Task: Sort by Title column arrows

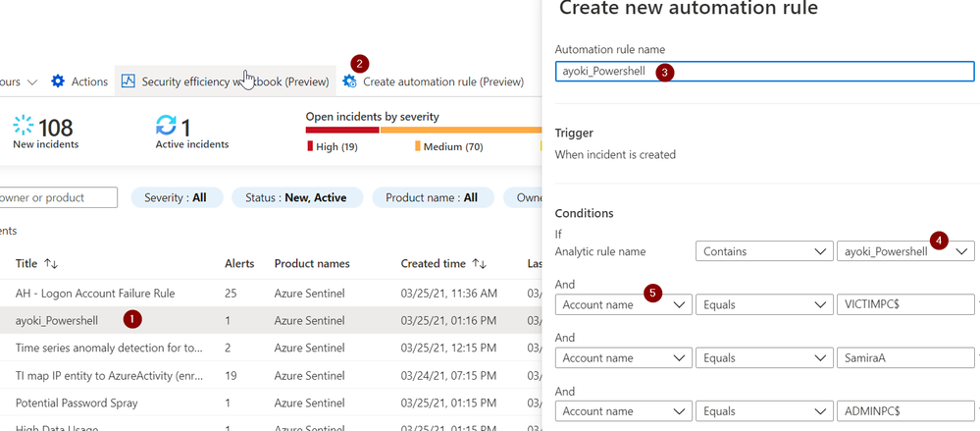Action: [52, 263]
